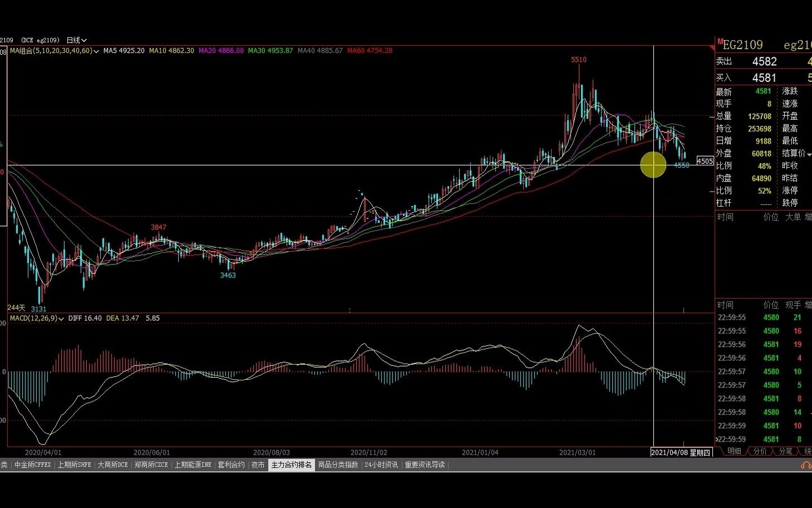Open the 商品分类指数 tab
The width and height of the screenshot is (812, 508).
click(338, 465)
